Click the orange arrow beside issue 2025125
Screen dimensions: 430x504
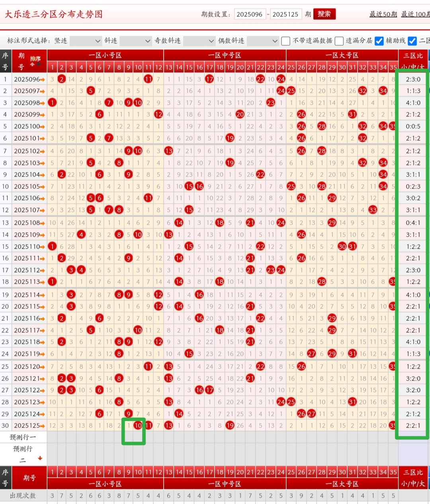[x=43, y=426]
